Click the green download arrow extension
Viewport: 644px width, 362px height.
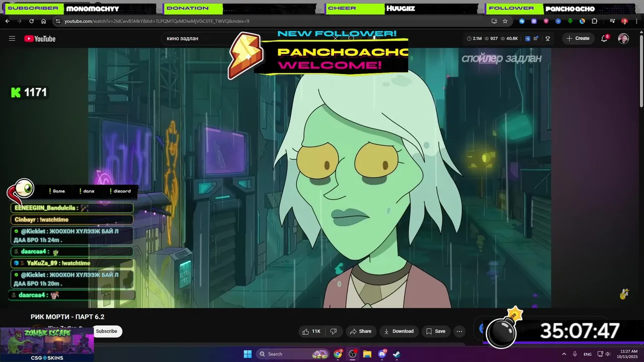point(570,21)
